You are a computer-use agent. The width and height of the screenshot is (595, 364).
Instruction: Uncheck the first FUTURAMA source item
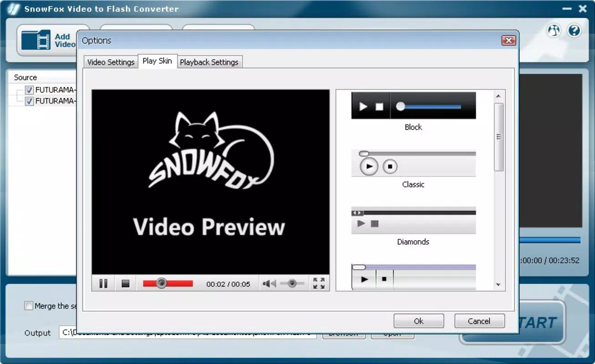(30, 90)
